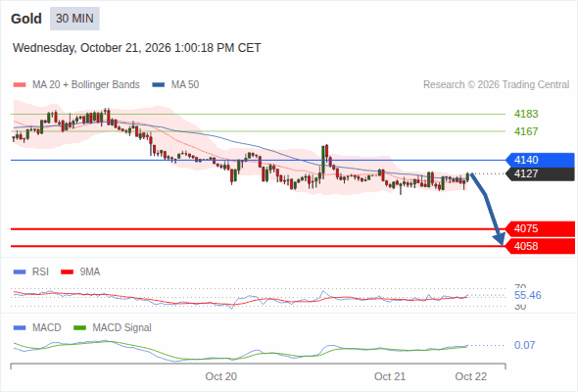Click the MA 50 legend color swatch

pyautogui.click(x=159, y=85)
